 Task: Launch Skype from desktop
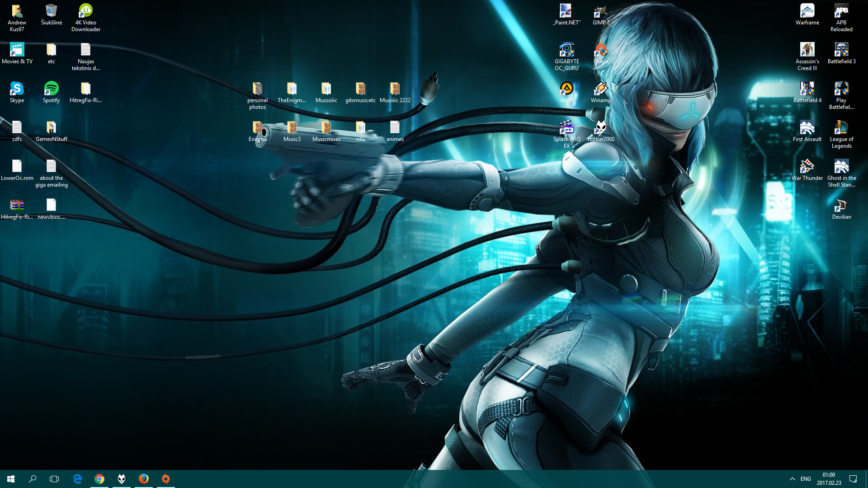point(17,93)
